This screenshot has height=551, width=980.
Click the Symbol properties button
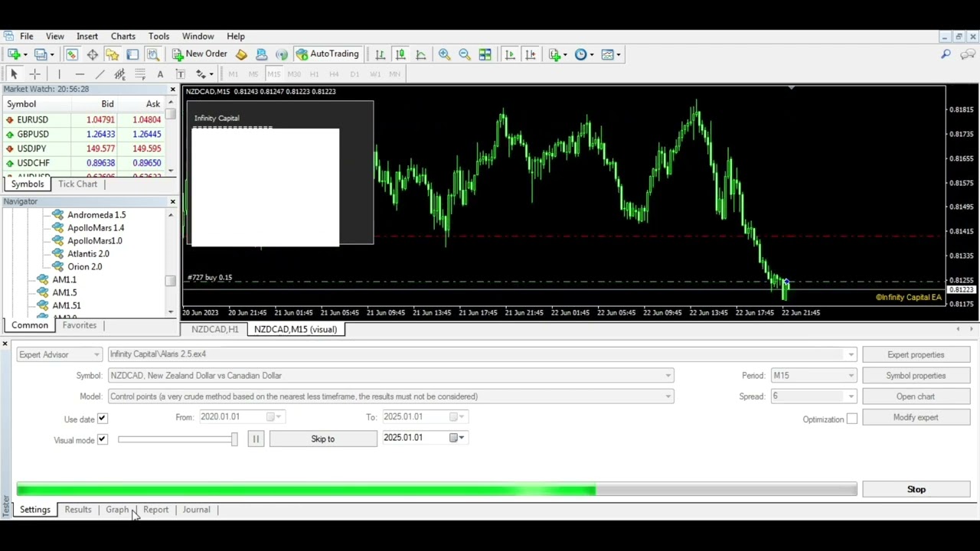click(916, 376)
